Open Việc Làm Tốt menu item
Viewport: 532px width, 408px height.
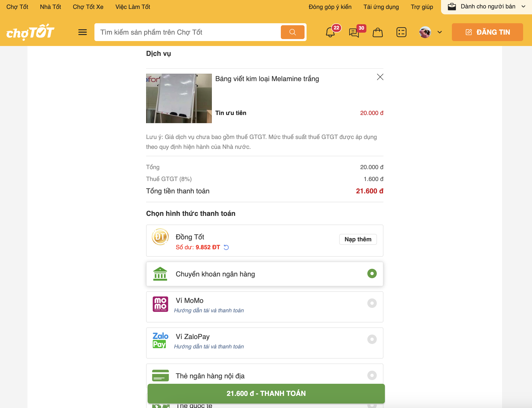pyautogui.click(x=133, y=7)
